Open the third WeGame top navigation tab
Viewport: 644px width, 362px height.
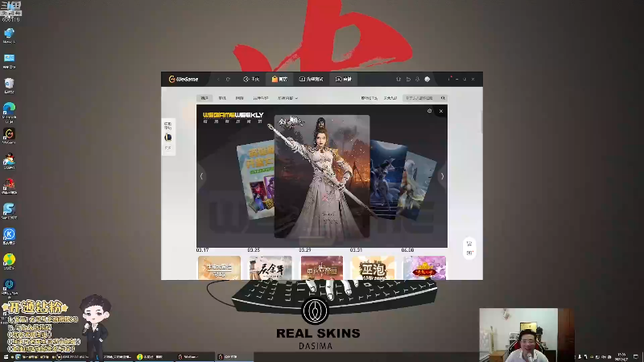point(312,79)
